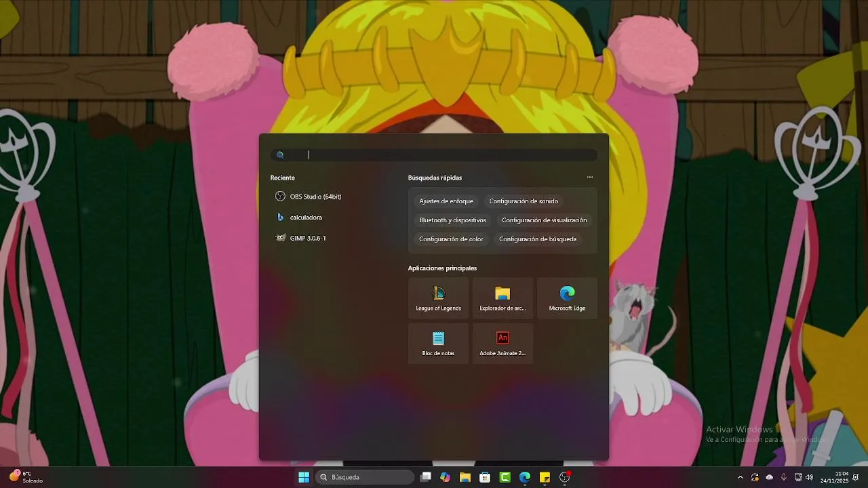Switch to OBS Studio on taskbar
868x488 pixels.
click(565, 477)
